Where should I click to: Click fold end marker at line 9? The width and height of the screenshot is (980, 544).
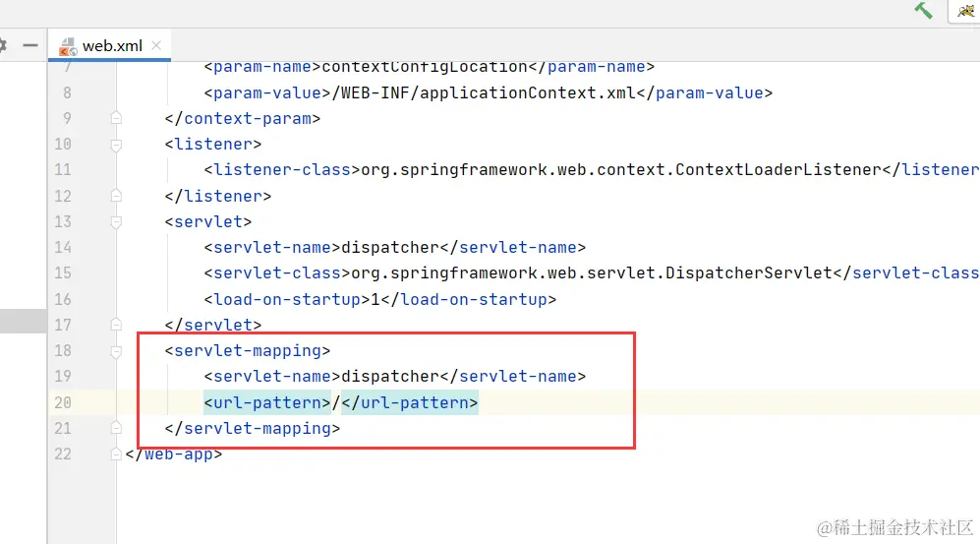[116, 117]
